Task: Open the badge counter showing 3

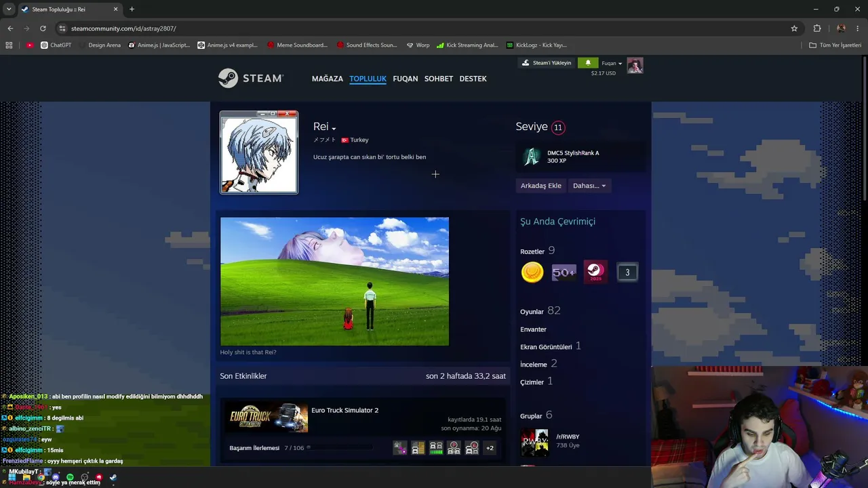Action: coord(627,272)
